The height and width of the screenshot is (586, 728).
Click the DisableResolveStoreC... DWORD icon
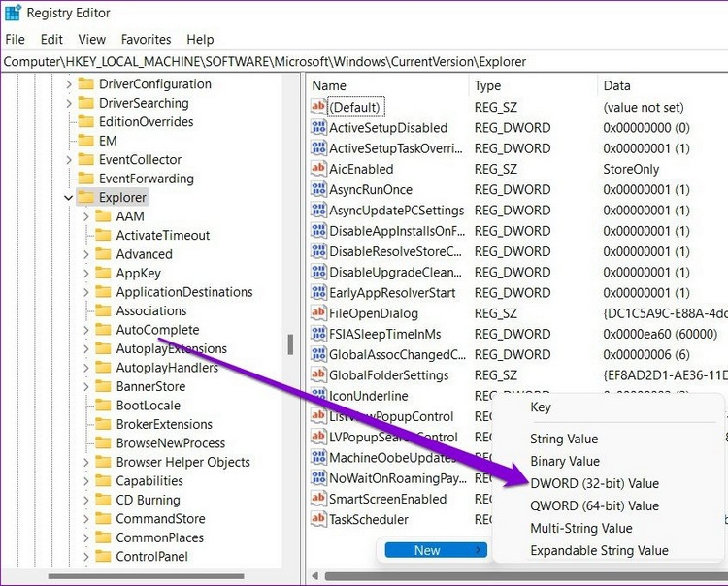[318, 251]
